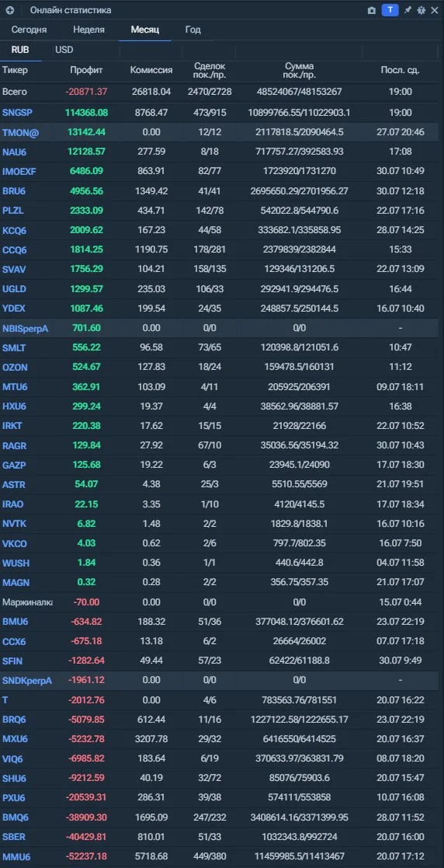
Task: Sort by the Профит column header
Action: 86,70
